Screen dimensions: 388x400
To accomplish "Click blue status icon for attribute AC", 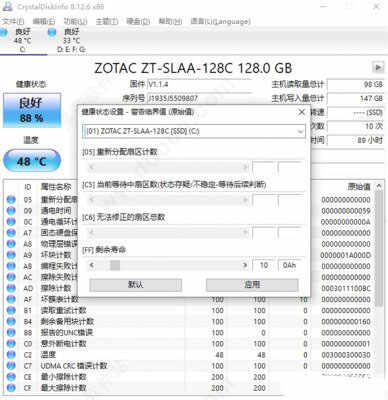I will pos(11,277).
